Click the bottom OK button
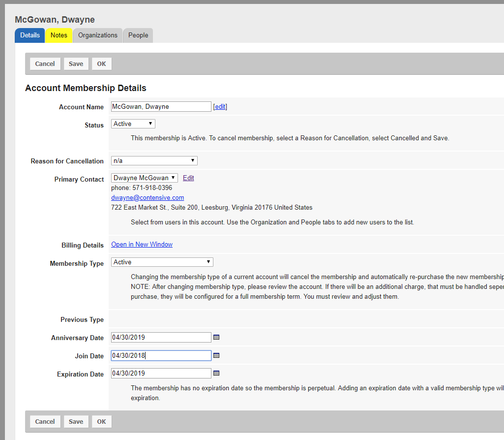The image size is (504, 440). [x=102, y=422]
